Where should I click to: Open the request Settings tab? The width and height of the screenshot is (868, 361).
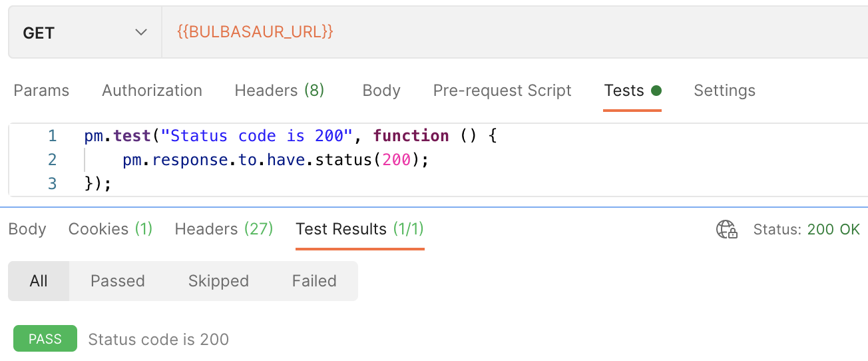point(724,91)
